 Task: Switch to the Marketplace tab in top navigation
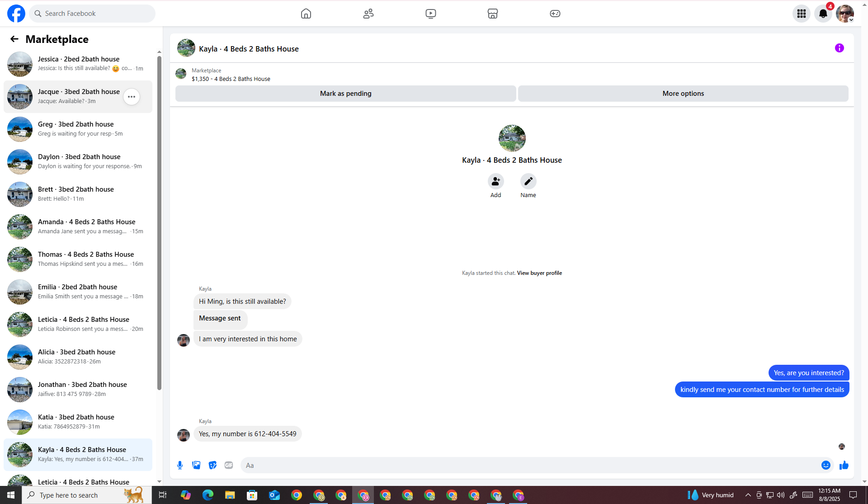point(493,14)
